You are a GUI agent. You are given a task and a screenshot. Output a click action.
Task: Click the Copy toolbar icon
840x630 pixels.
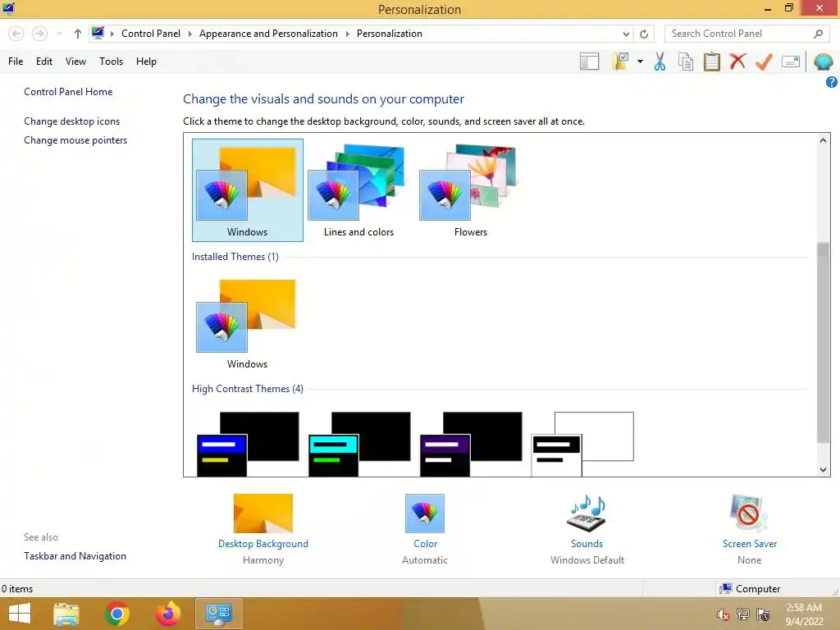click(x=686, y=62)
